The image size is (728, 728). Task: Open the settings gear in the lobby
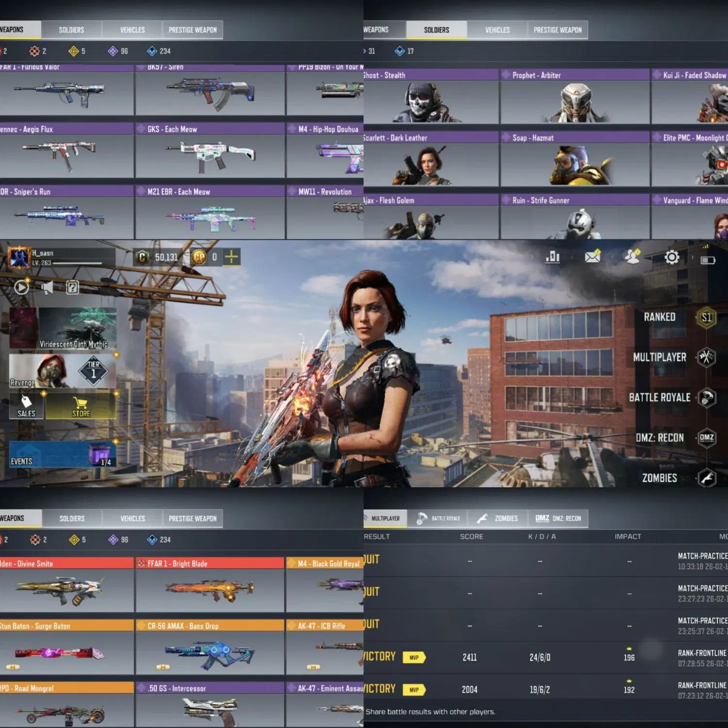click(x=672, y=257)
